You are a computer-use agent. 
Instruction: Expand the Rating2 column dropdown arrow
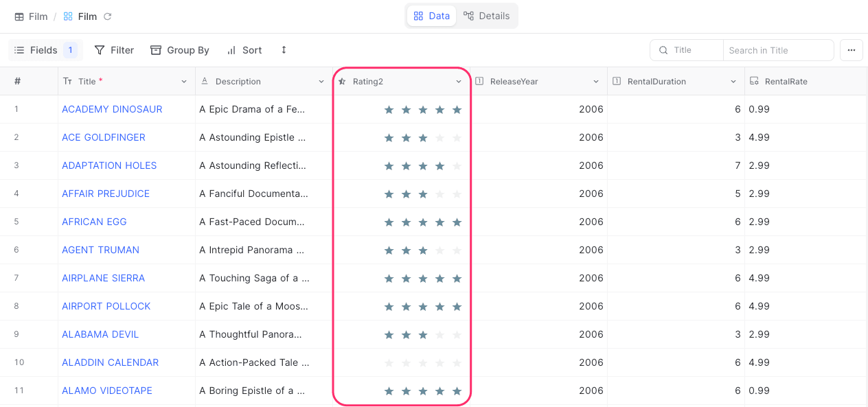(x=459, y=82)
